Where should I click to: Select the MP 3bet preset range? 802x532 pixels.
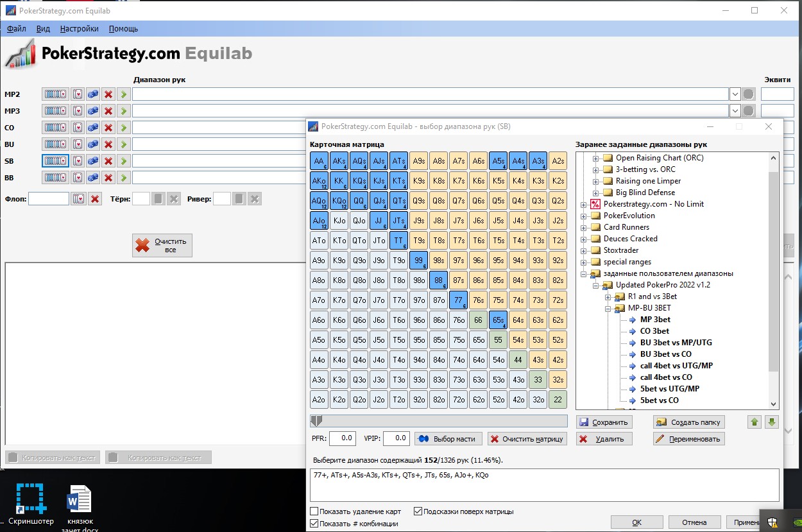655,320
